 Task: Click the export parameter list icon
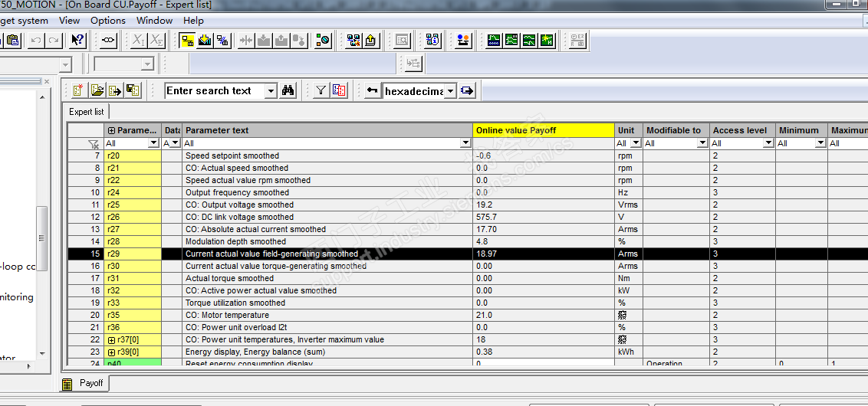pos(114,90)
